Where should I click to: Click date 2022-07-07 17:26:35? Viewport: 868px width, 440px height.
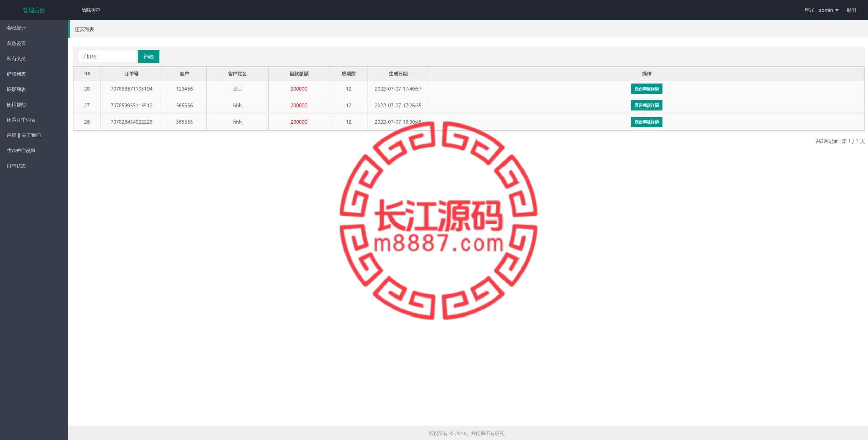(398, 106)
